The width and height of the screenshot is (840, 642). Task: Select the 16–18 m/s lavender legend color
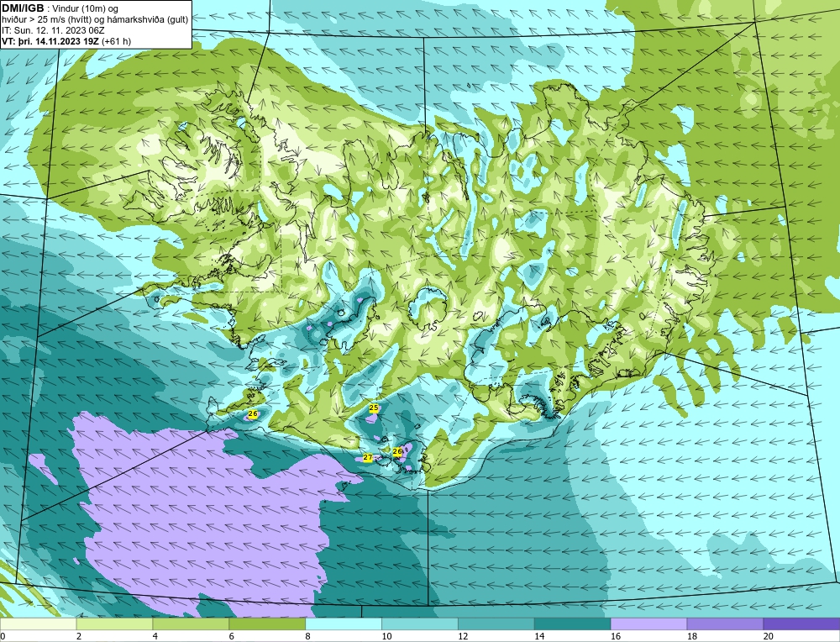click(x=648, y=624)
